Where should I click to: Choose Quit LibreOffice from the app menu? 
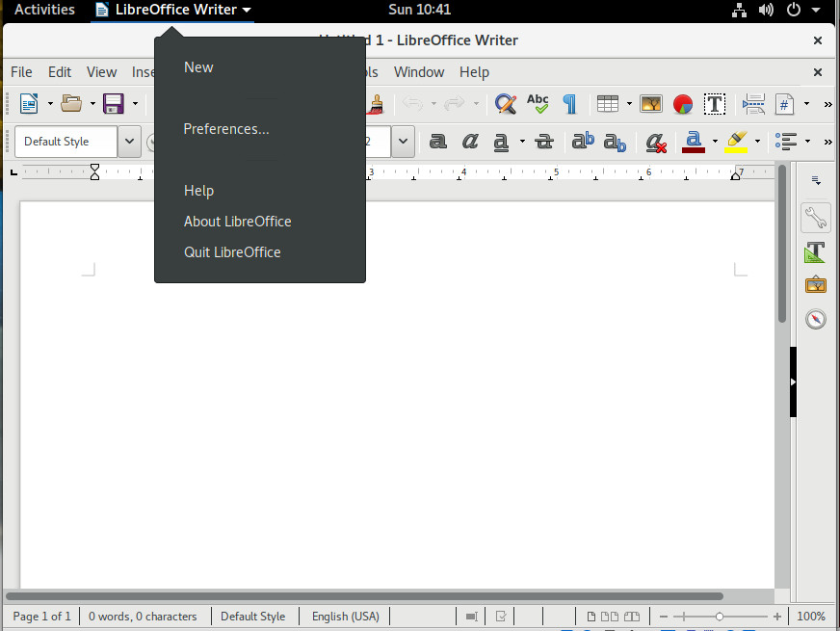(232, 252)
